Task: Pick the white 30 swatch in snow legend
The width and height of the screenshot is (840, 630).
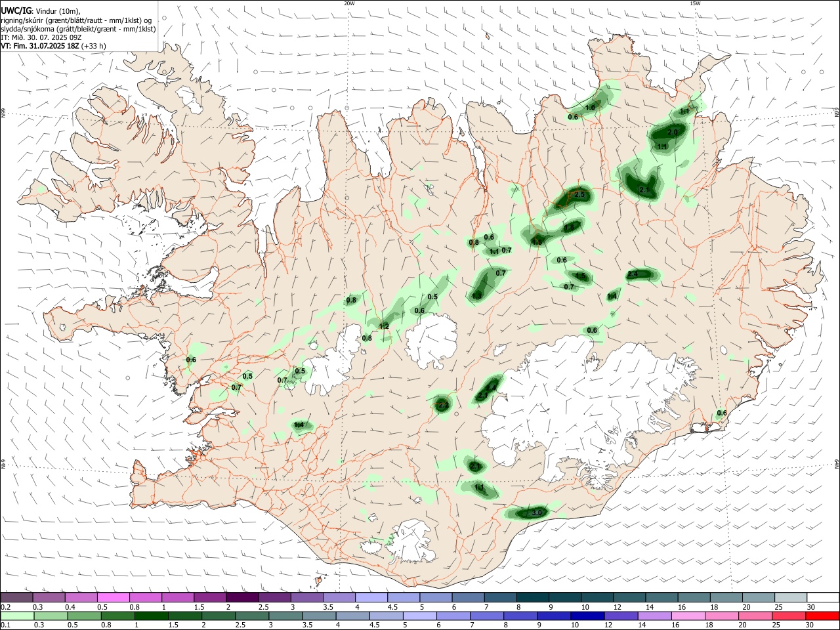Action: point(822,598)
